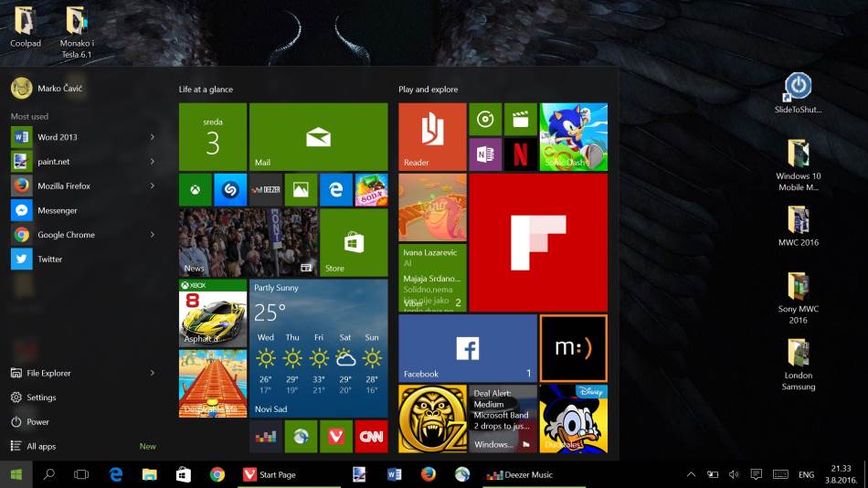The height and width of the screenshot is (488, 868).
Task: Click the Marko Čavić user account
Action: pyautogui.click(x=47, y=88)
